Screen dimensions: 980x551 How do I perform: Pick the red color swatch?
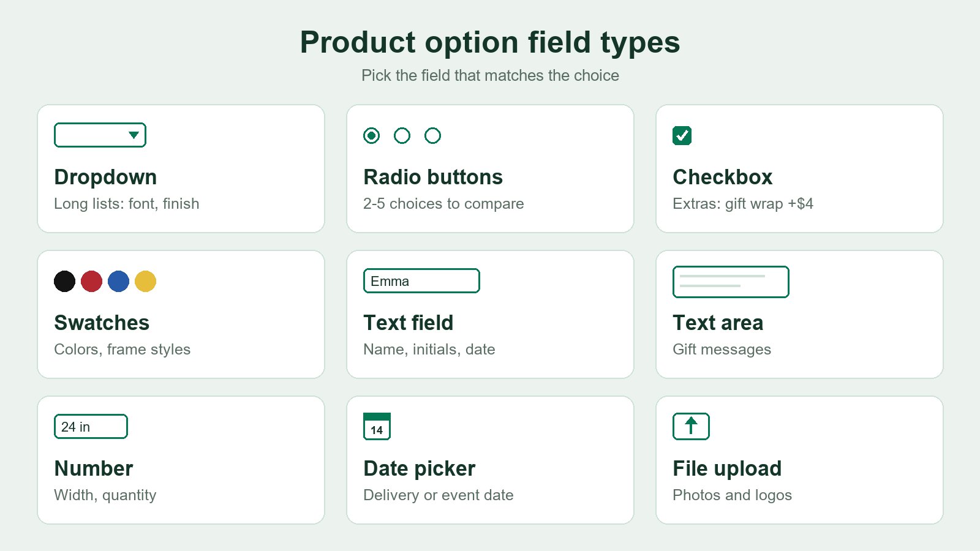point(91,281)
